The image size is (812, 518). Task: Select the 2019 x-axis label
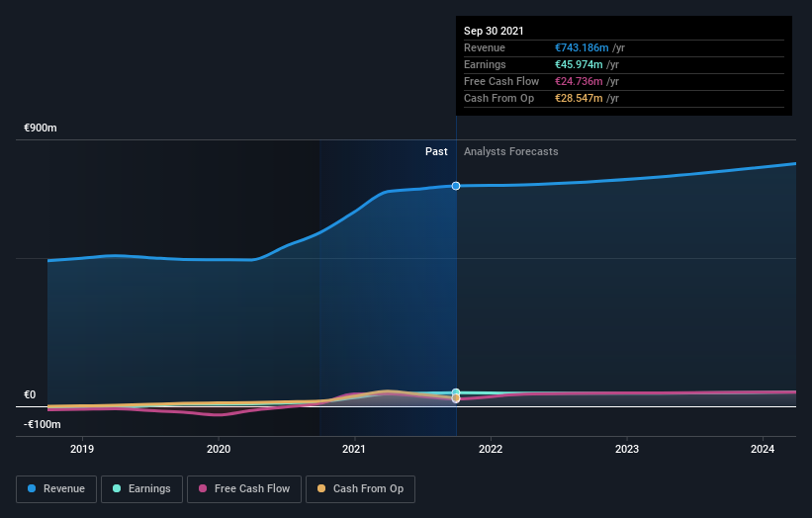tap(82, 449)
